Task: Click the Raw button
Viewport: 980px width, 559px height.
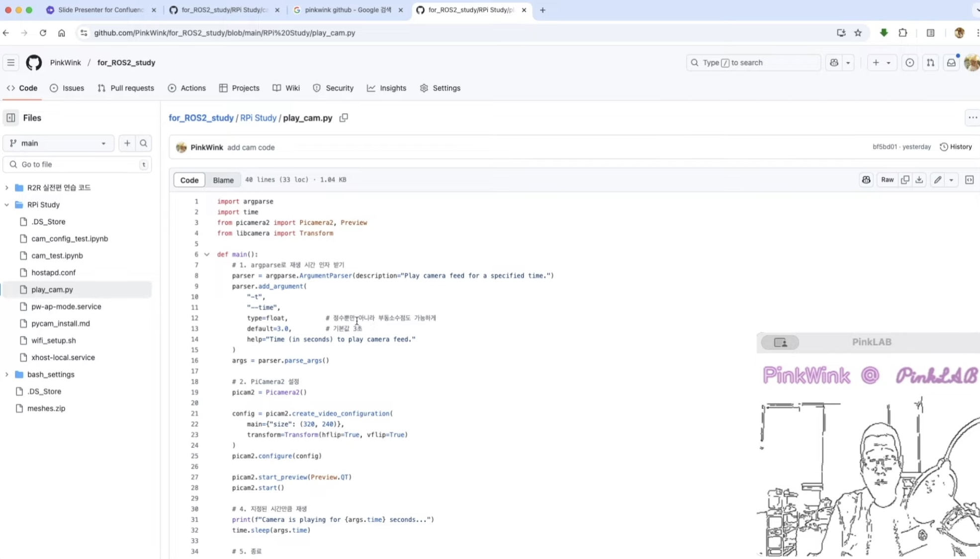Action: [x=887, y=180]
